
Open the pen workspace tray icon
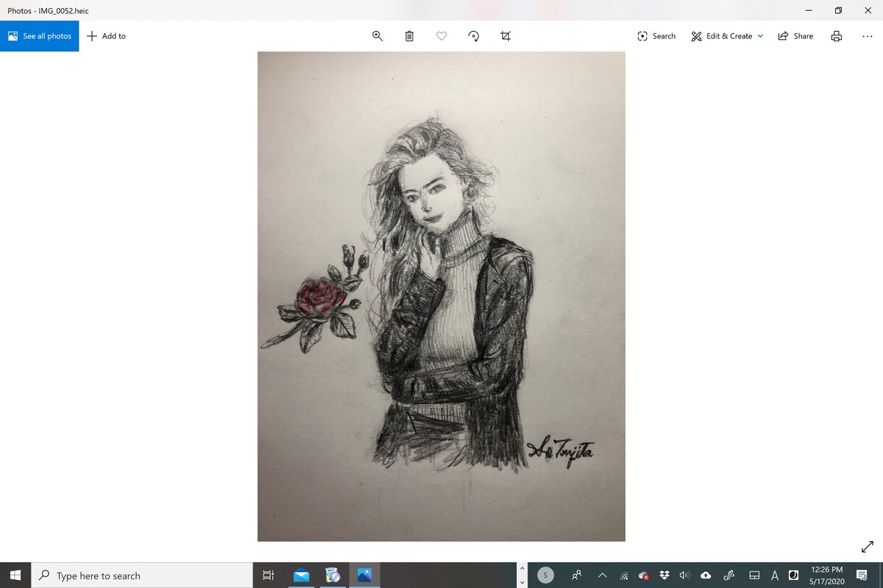point(729,576)
